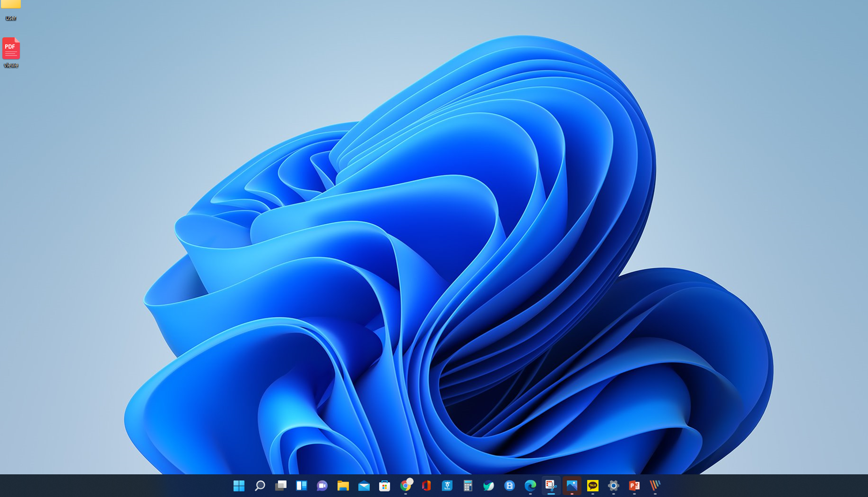Select the user folder on desktop
Screen dimensions: 868x497
point(11,11)
